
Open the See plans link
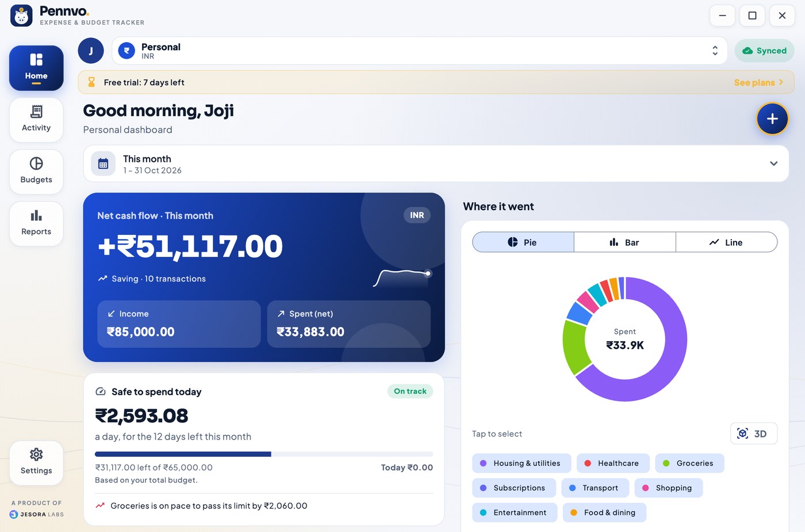(758, 82)
